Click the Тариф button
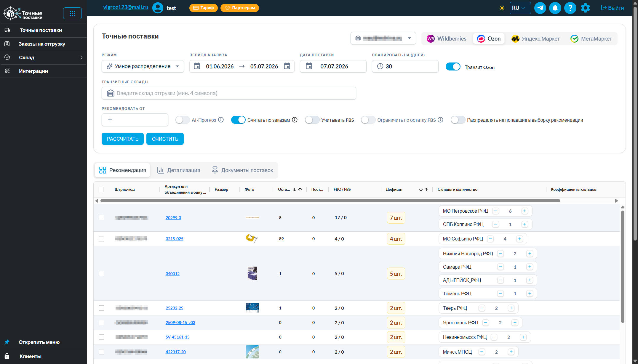 [x=204, y=8]
